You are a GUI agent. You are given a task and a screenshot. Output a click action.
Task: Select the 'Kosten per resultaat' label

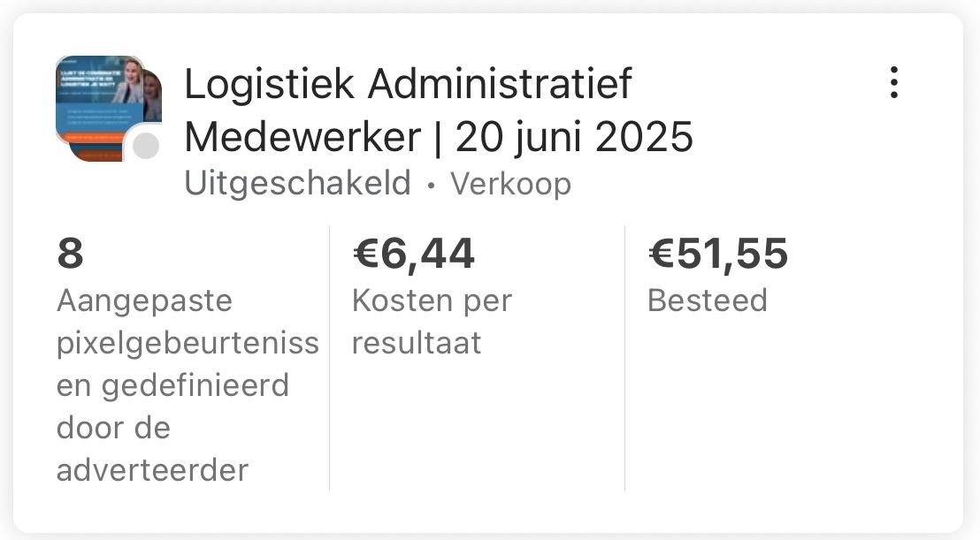pyautogui.click(x=432, y=321)
